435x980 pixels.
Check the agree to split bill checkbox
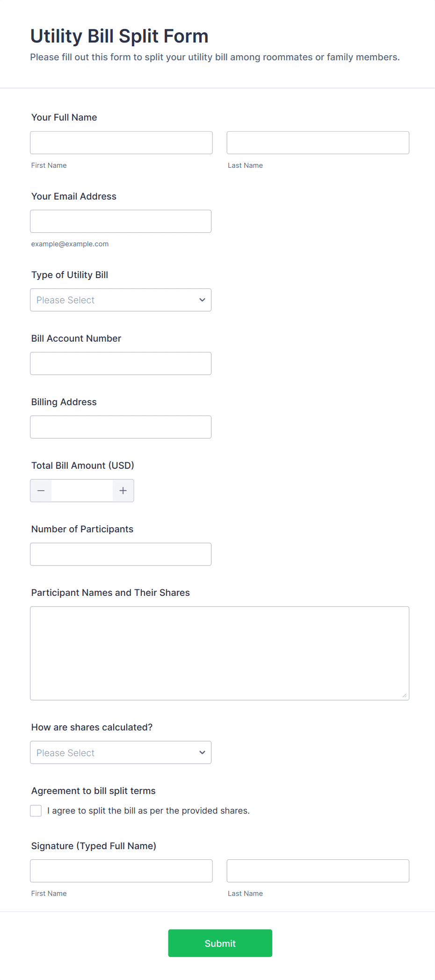point(36,811)
